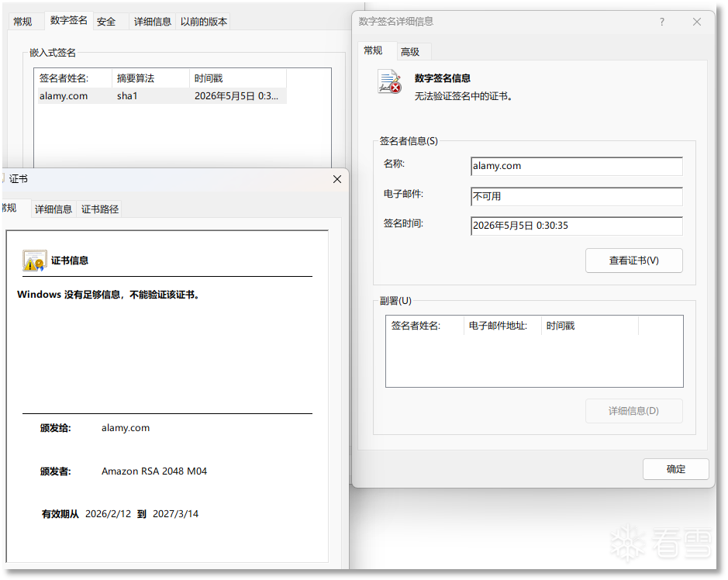Click 签名者姓名 column header in 副署 list
This screenshot has width=728, height=580.
[425, 326]
